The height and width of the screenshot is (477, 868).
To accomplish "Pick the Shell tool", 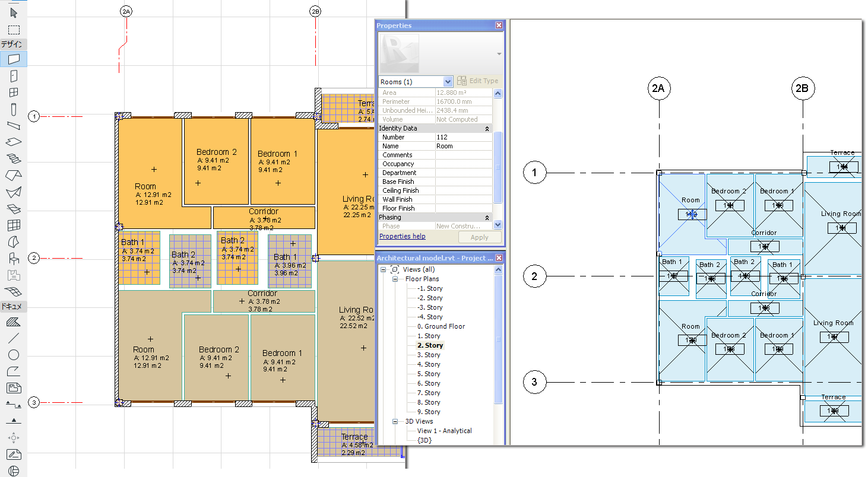I will (14, 192).
